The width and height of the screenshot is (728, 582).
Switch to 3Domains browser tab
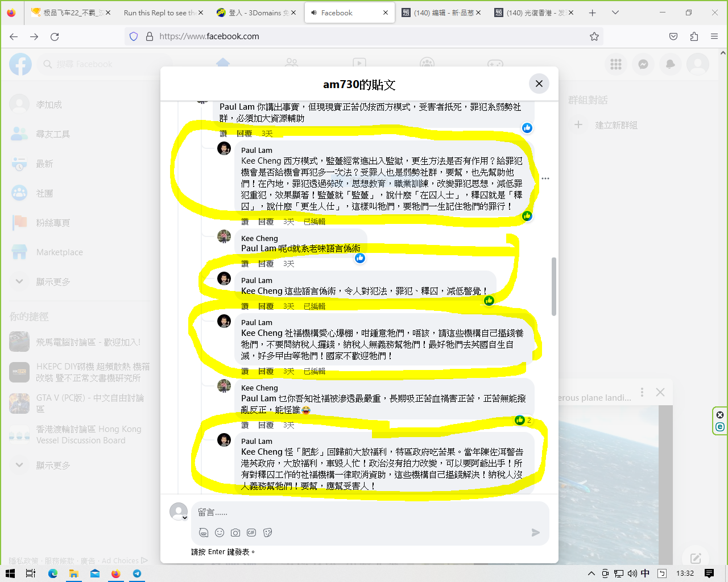coord(257,13)
